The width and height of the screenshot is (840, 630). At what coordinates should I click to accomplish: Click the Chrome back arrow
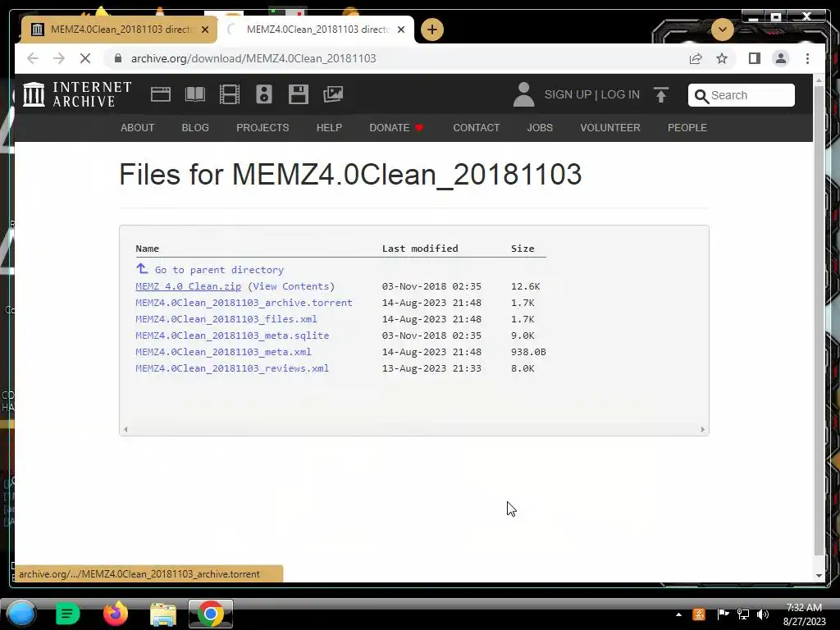(32, 58)
